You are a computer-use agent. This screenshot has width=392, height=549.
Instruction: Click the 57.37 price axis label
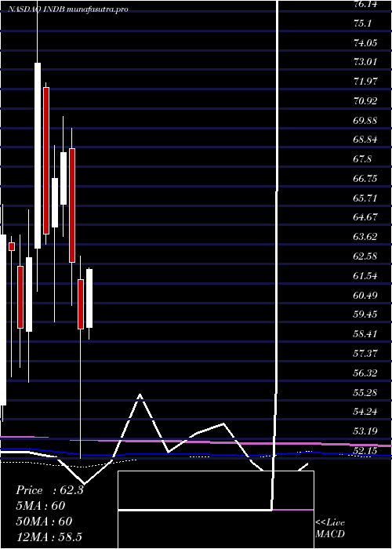pos(365,353)
